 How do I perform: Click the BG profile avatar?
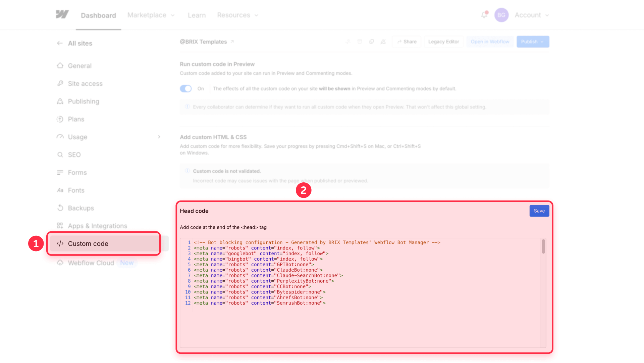tap(501, 15)
